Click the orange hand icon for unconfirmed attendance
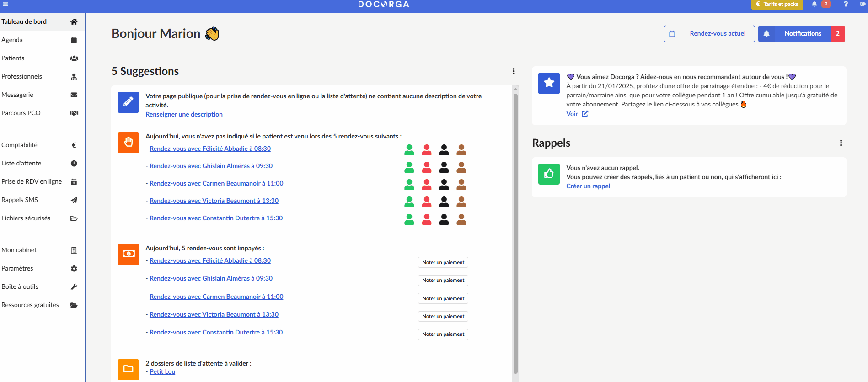The height and width of the screenshot is (382, 868). [128, 142]
